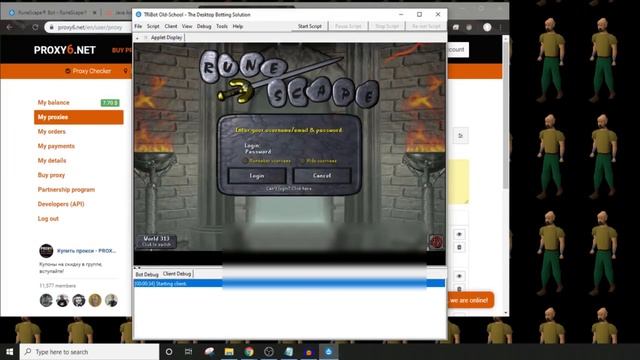This screenshot has height=360, width=640.
Task: Click the sort icon in proxy6 page
Action: [x=460, y=136]
